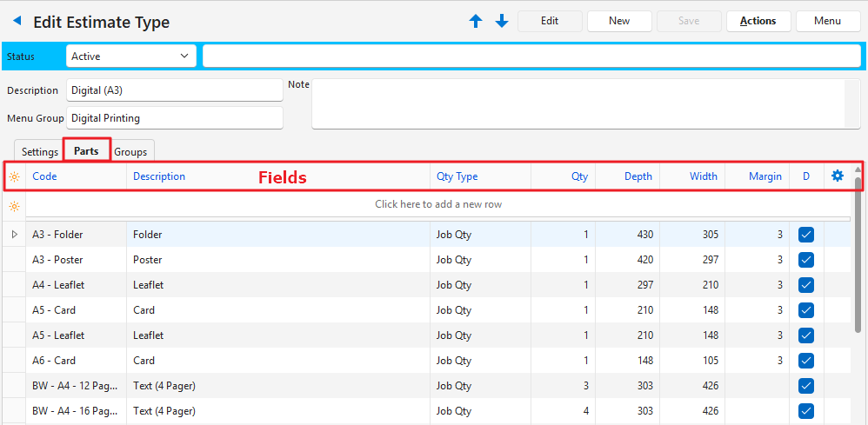Click the sun icon in new row line
868x425 pixels.
pos(14,206)
